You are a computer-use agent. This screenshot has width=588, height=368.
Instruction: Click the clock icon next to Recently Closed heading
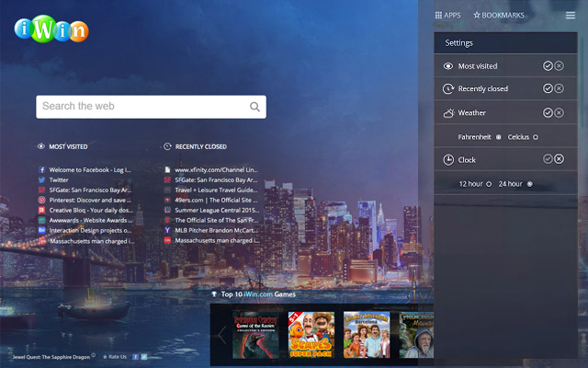coord(167,146)
